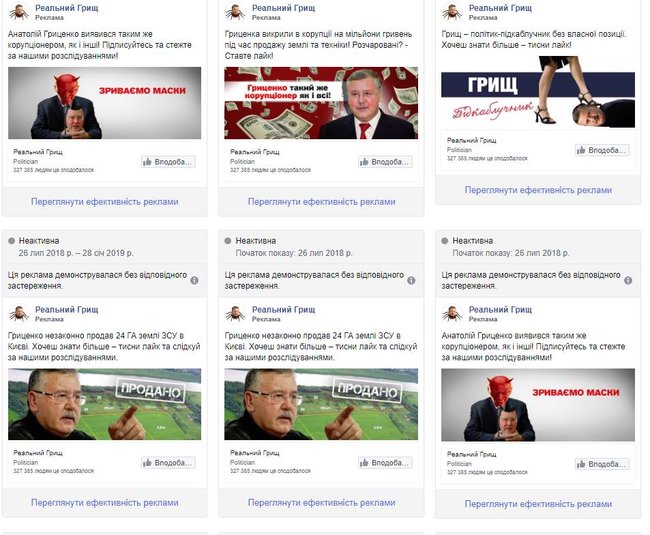The width and height of the screenshot is (650, 535).
Task: Click the info icon in the bottom middle ad
Action: [411, 281]
